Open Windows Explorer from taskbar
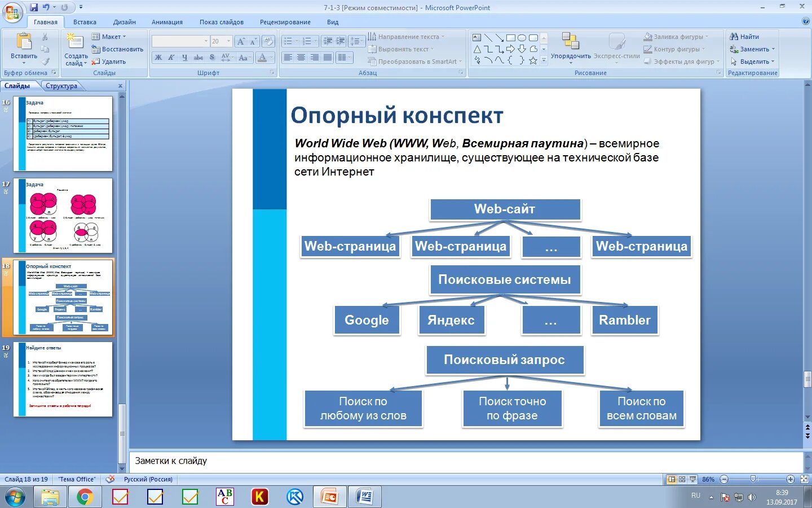Screen dimensions: 812x508 50,497
